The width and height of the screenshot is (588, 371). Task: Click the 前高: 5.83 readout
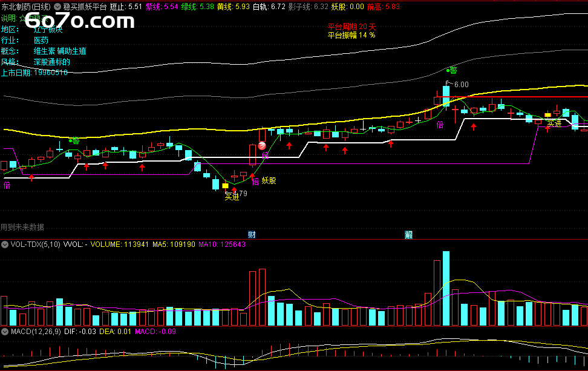[384, 7]
